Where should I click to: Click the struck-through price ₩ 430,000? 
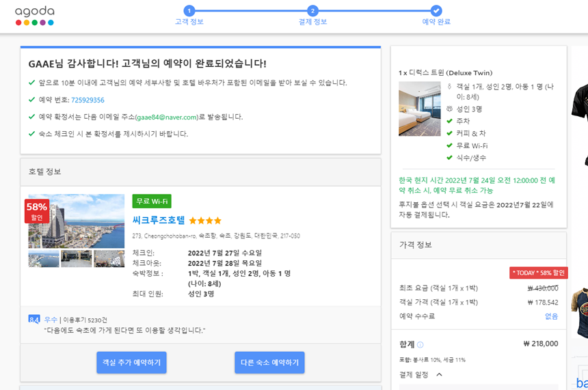(543, 288)
